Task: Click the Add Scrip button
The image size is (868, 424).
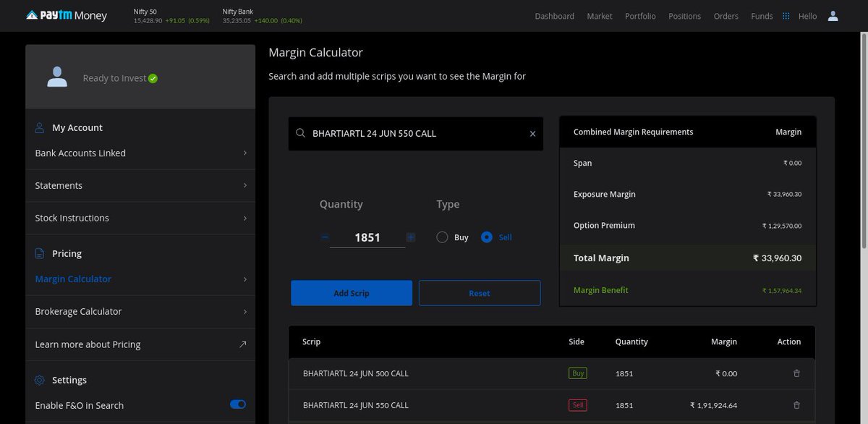Action: (x=352, y=293)
